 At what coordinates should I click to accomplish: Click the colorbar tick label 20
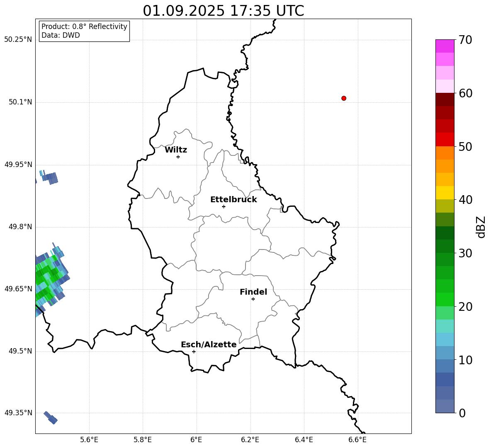[465, 306]
